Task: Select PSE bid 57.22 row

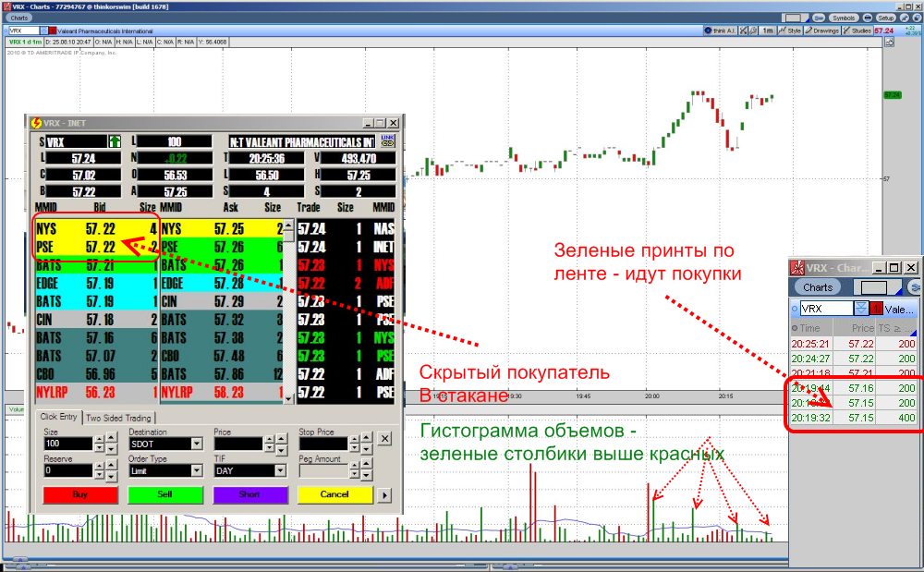Action: 96,247
